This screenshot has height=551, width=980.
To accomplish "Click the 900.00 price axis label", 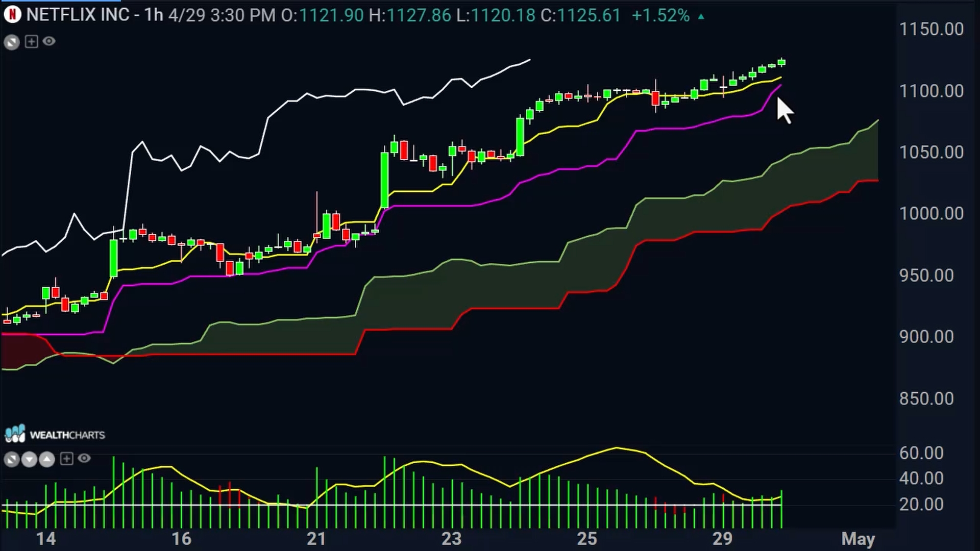I will pyautogui.click(x=926, y=337).
